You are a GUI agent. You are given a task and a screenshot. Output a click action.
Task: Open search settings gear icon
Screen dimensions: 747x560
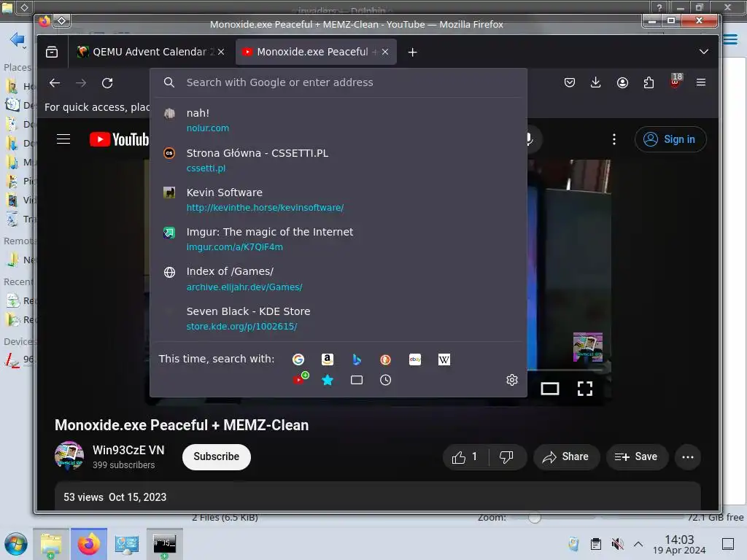(x=511, y=380)
